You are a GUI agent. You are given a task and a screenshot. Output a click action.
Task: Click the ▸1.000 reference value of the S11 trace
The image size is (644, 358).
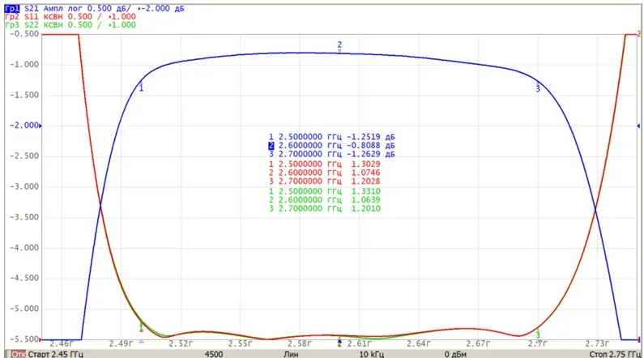tap(122, 17)
